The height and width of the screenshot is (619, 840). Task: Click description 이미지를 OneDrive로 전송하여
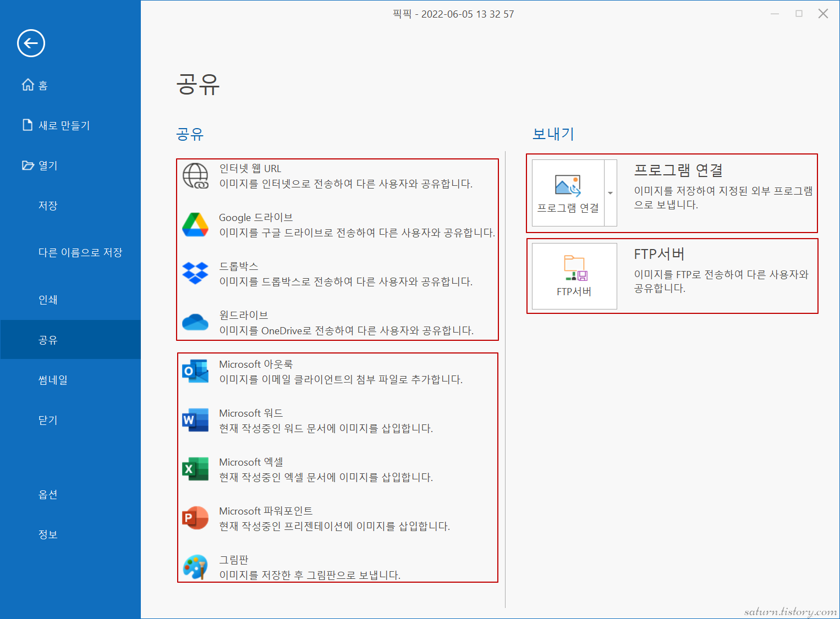tap(347, 330)
